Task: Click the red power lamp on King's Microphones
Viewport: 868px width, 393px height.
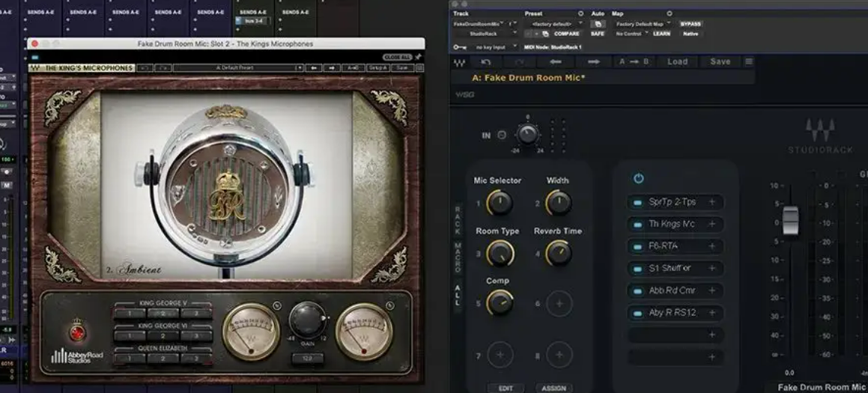Action: [x=77, y=332]
